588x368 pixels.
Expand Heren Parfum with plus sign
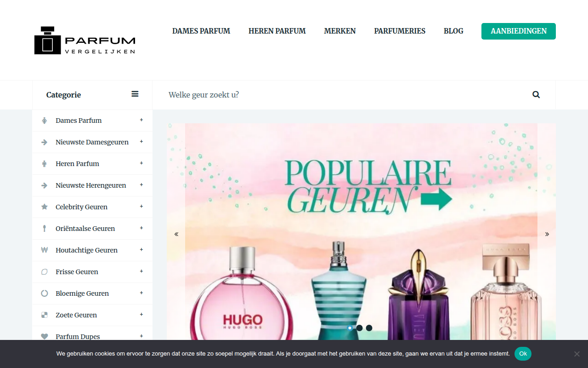[141, 163]
